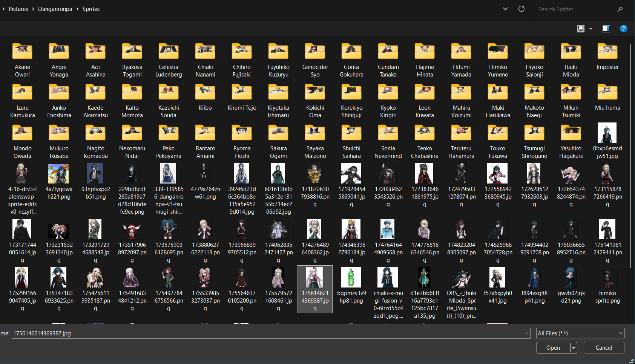
Task: Click the Open button's split arrow
Action: click(574, 347)
